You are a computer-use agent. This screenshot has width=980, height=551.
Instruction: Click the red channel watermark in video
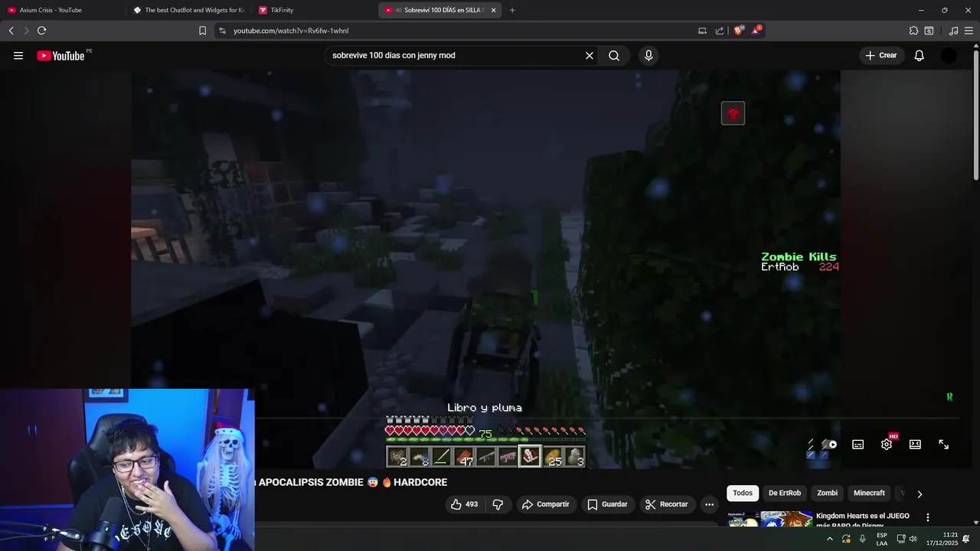[733, 113]
